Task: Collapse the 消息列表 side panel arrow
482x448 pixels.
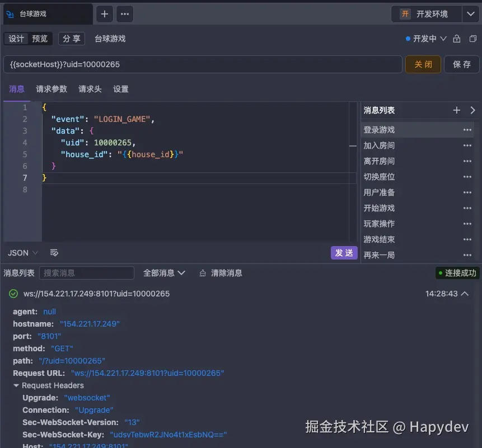Action: tap(473, 110)
